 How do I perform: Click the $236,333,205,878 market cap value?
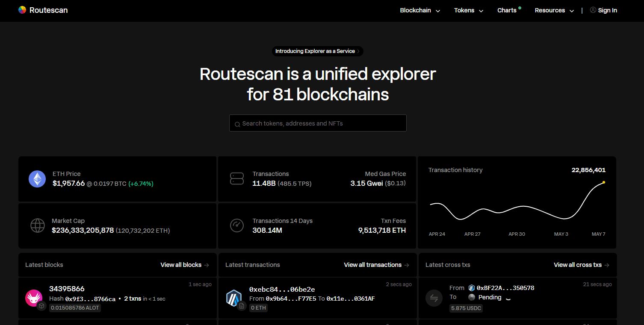[x=83, y=230]
